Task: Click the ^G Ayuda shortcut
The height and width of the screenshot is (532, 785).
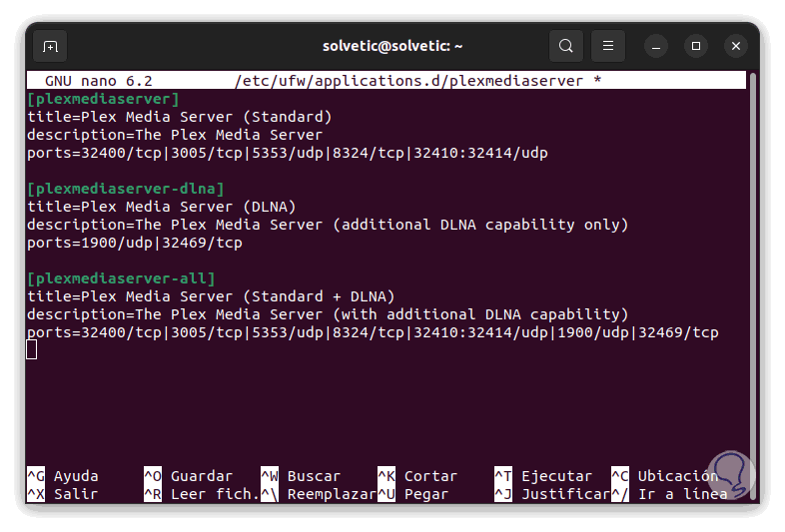Action: (63, 475)
